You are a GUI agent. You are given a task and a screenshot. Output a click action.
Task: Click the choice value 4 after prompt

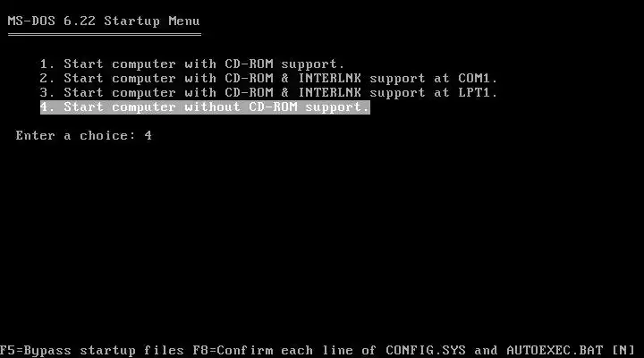click(148, 136)
